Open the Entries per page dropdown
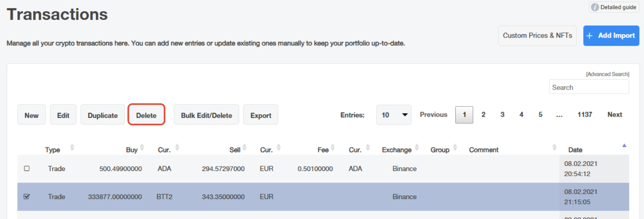 pyautogui.click(x=394, y=115)
